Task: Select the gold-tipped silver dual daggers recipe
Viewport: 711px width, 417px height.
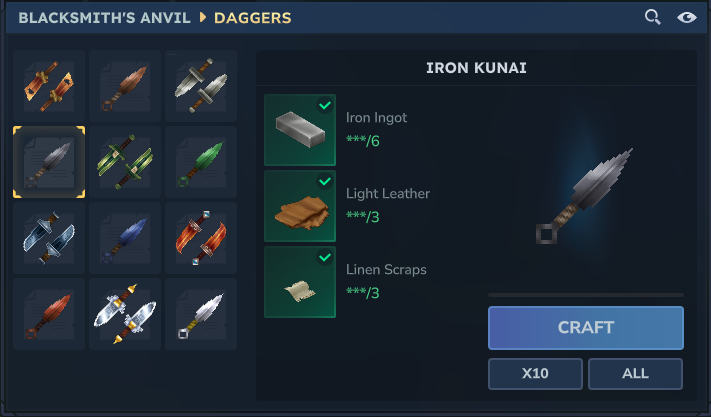Action: pyautogui.click(x=125, y=314)
